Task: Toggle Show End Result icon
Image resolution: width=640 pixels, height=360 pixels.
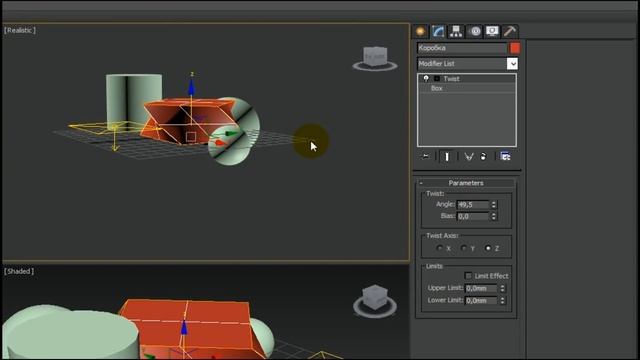Action: pos(447,157)
